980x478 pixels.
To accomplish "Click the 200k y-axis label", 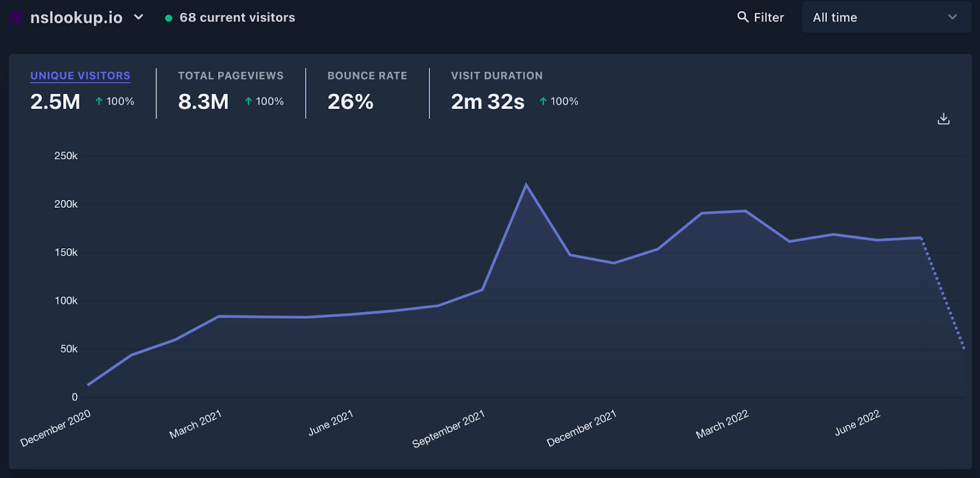I will pos(66,204).
